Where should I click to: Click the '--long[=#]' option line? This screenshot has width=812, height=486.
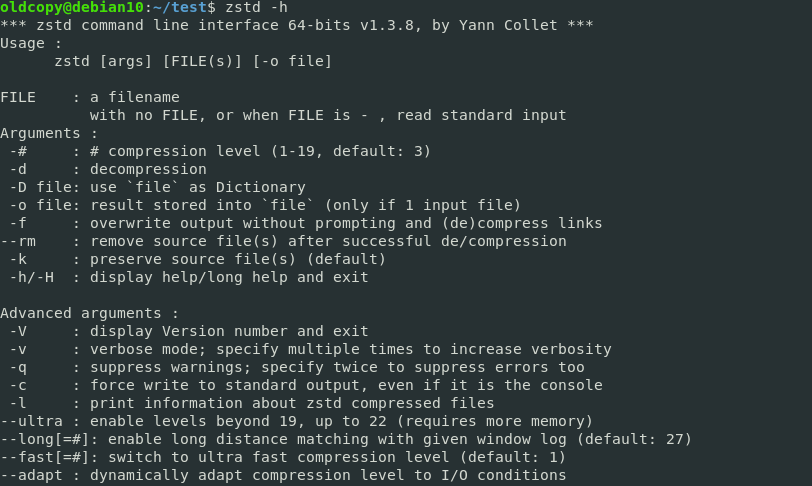pos(346,439)
